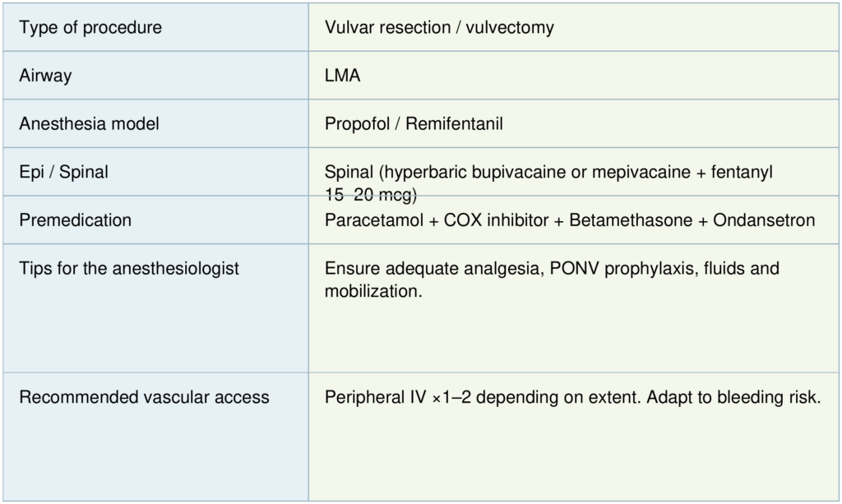Click the 'Type of procedure' label cell
This screenshot has width=842, height=504.
[90, 28]
